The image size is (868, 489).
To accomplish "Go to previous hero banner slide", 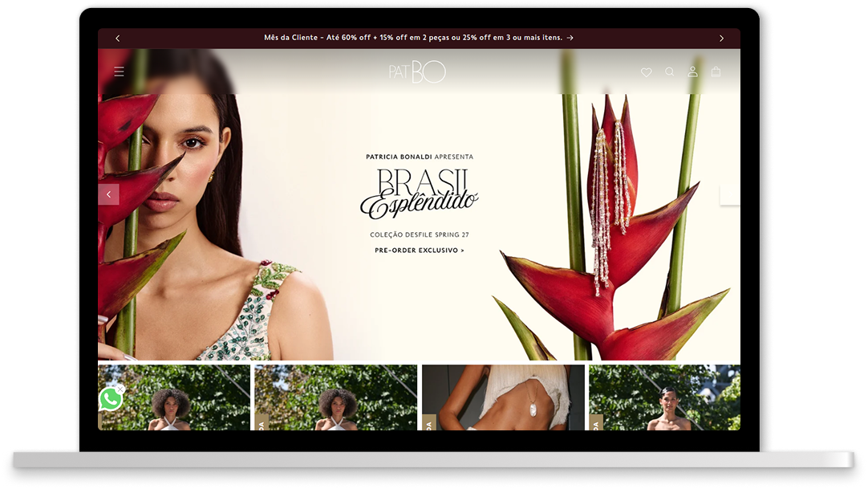I will point(108,194).
